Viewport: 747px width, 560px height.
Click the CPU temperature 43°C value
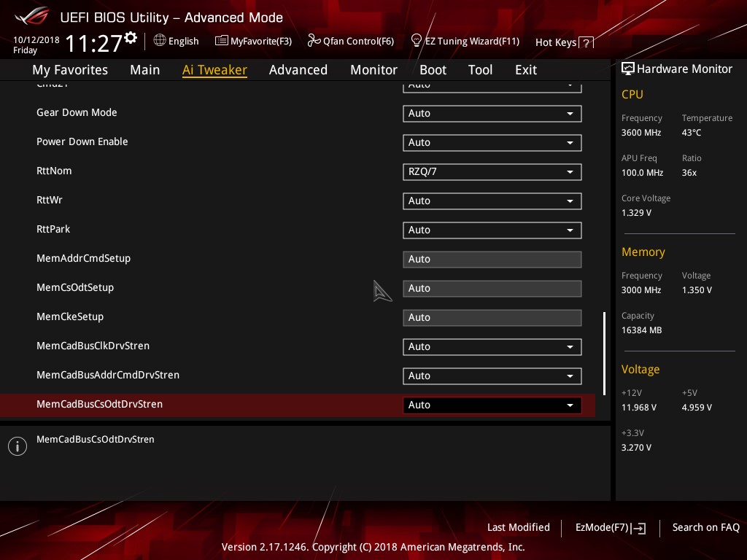[692, 133]
